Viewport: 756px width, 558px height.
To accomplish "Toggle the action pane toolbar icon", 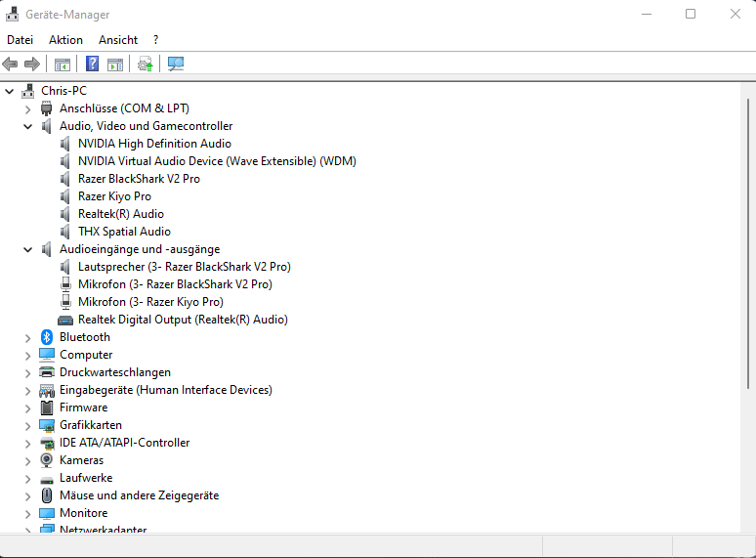I will 115,64.
